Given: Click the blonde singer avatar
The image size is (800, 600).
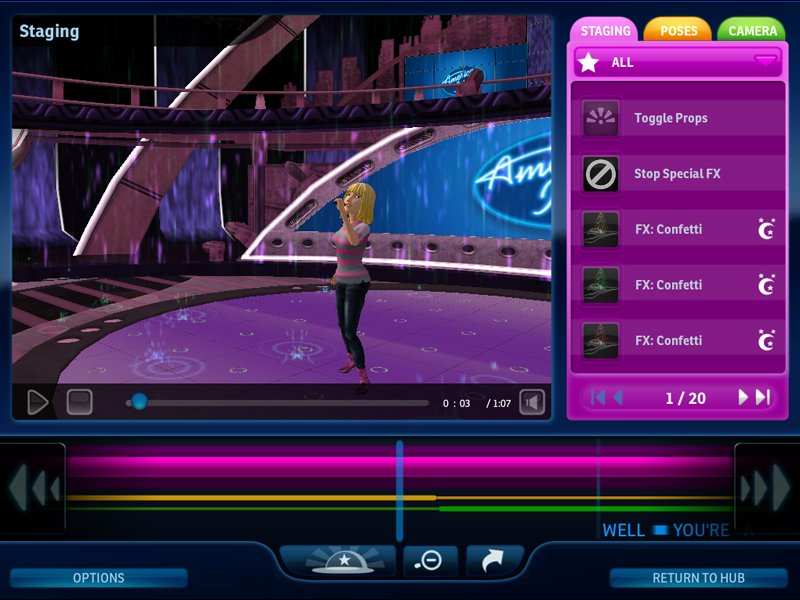Looking at the screenshot, I should tap(354, 285).
